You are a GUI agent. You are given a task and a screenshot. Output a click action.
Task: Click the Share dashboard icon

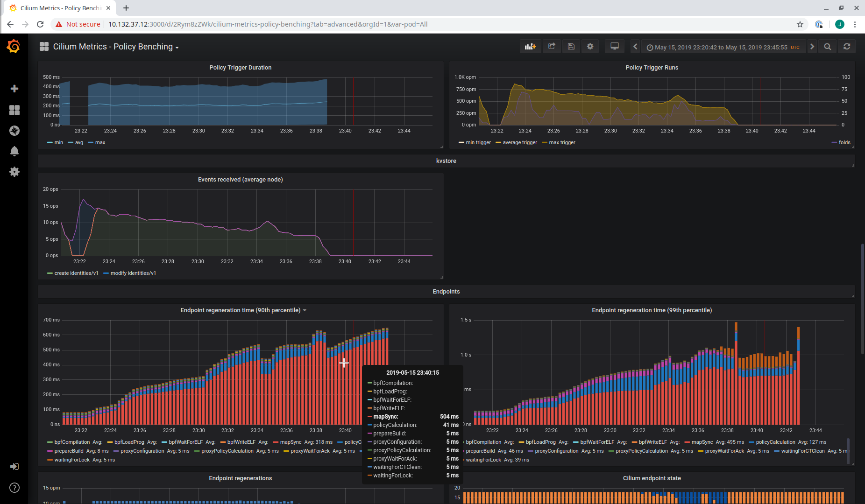coord(552,47)
